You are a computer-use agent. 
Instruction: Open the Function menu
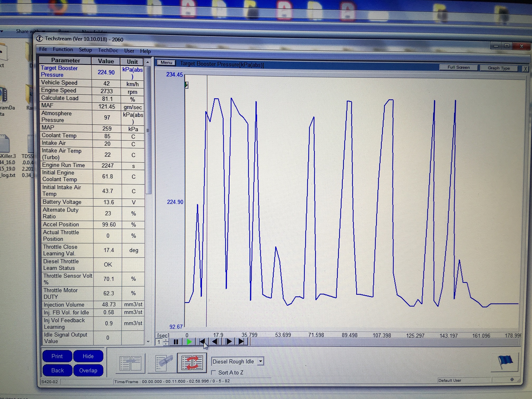point(63,49)
